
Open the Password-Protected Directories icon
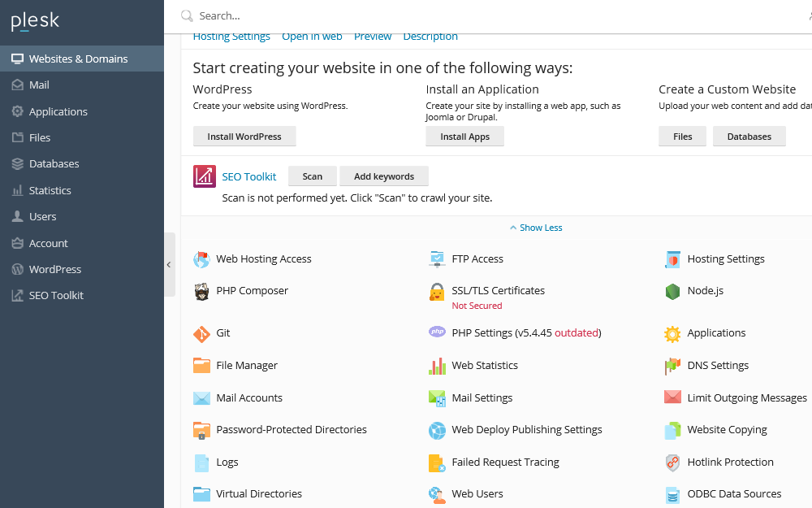tap(201, 430)
